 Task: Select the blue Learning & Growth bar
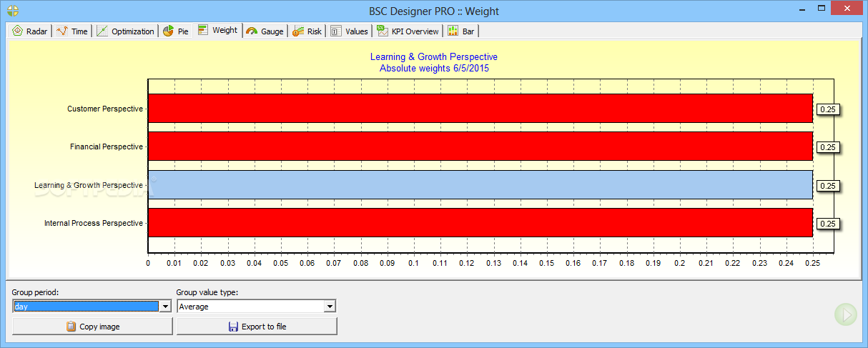pos(480,184)
